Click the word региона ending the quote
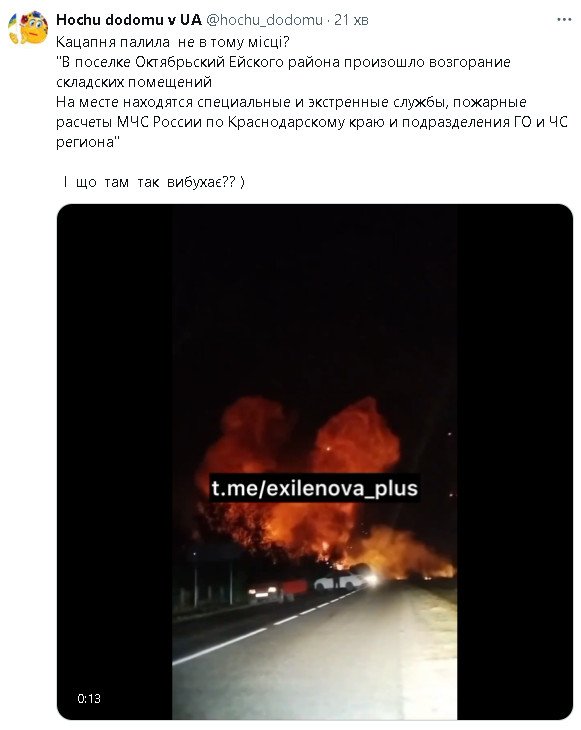This screenshot has height=730, width=581. pos(88,142)
